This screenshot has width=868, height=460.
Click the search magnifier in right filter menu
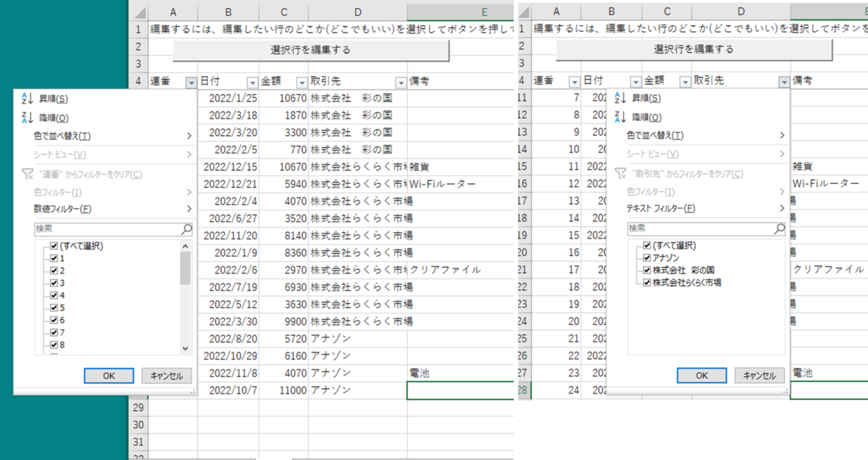pyautogui.click(x=780, y=229)
